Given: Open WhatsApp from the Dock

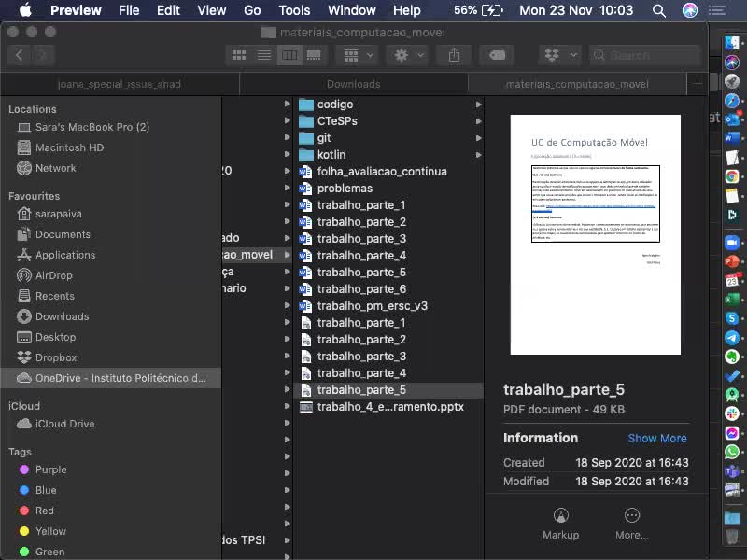Looking at the screenshot, I should click(732, 452).
